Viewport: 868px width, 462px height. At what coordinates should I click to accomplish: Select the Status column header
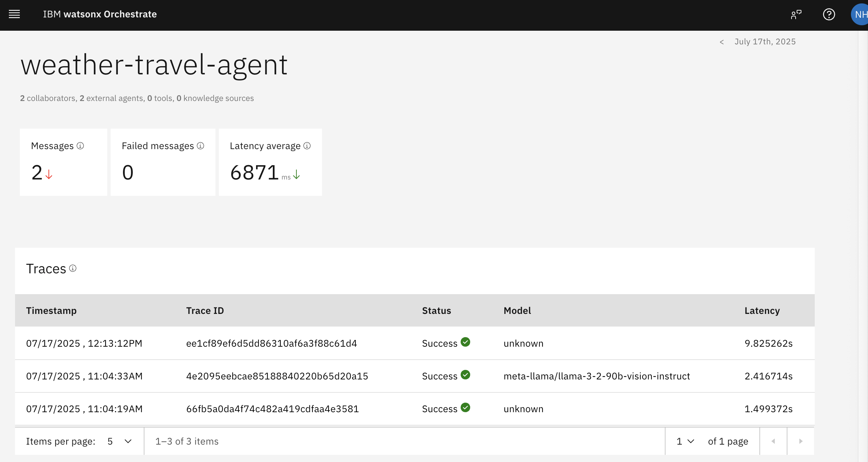click(x=436, y=311)
